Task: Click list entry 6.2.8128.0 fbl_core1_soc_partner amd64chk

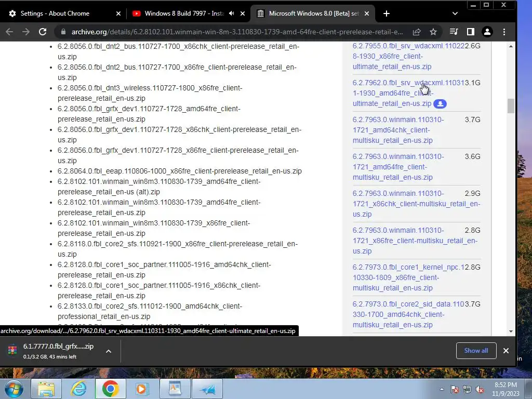Action: point(164,270)
